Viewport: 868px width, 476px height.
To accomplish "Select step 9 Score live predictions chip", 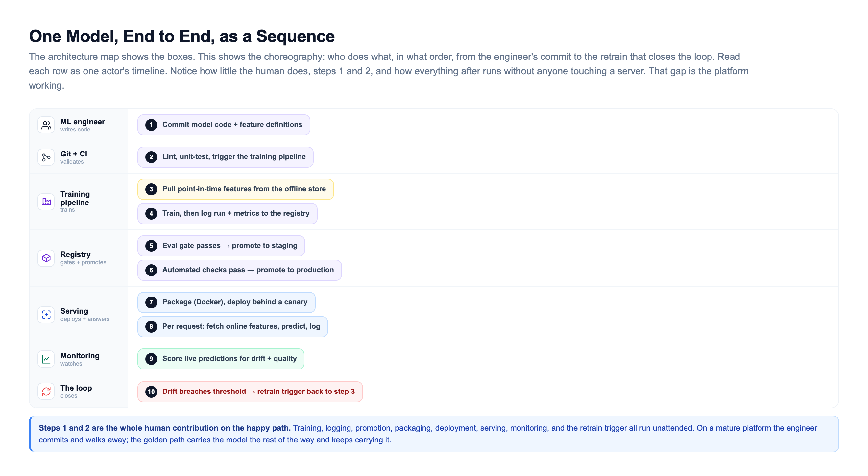I will pos(221,359).
